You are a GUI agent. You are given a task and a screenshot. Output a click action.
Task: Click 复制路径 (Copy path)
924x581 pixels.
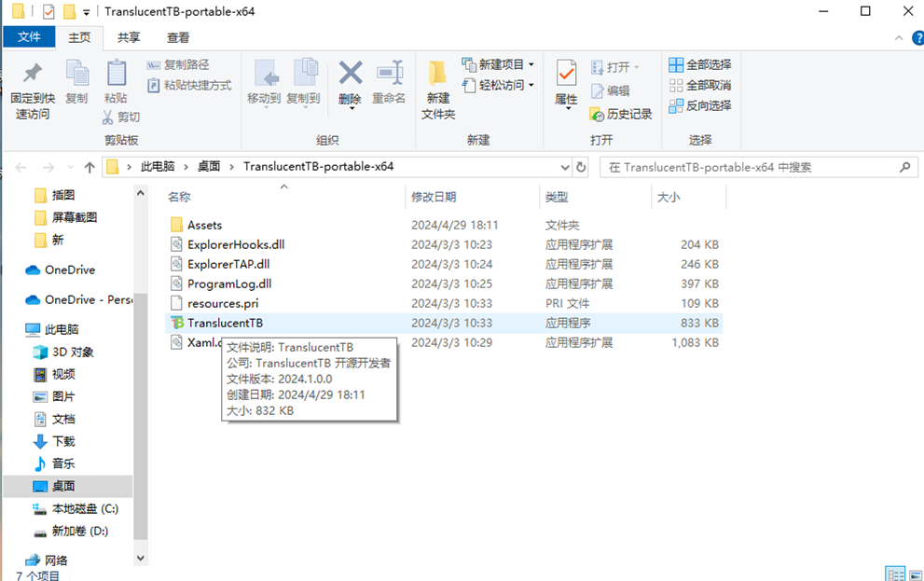coord(178,65)
